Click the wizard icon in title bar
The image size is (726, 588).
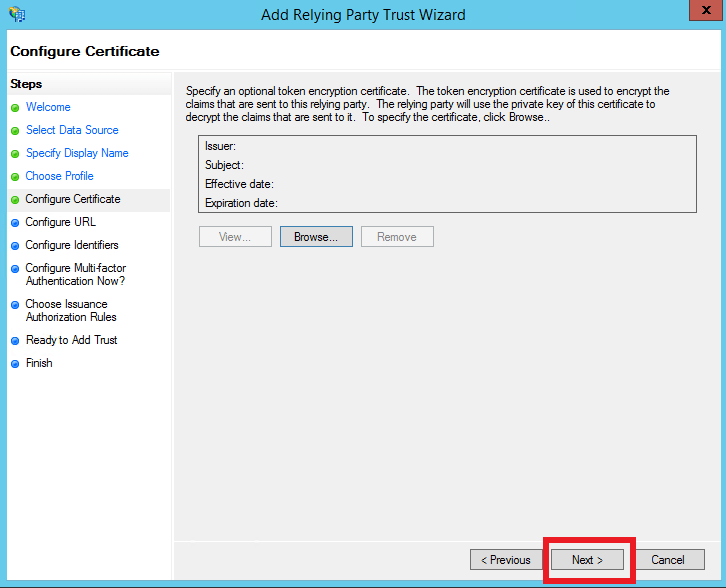(x=17, y=14)
